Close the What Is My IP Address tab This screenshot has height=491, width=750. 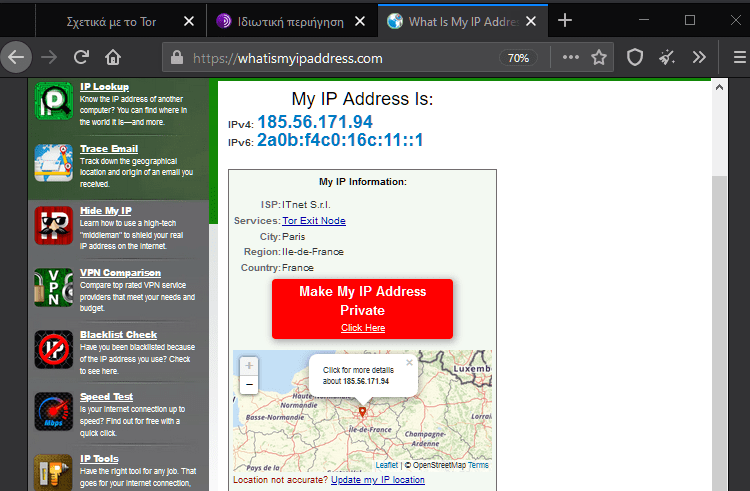coord(531,21)
